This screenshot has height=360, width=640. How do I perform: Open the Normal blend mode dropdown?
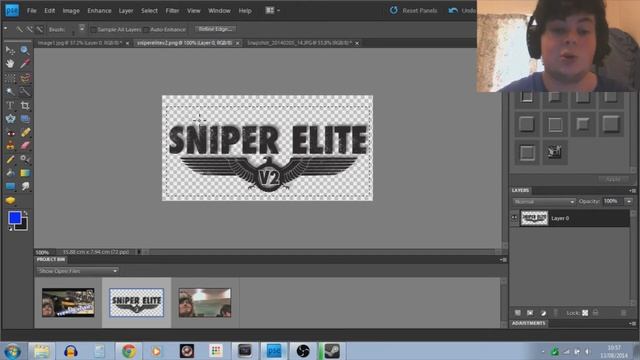pyautogui.click(x=544, y=202)
